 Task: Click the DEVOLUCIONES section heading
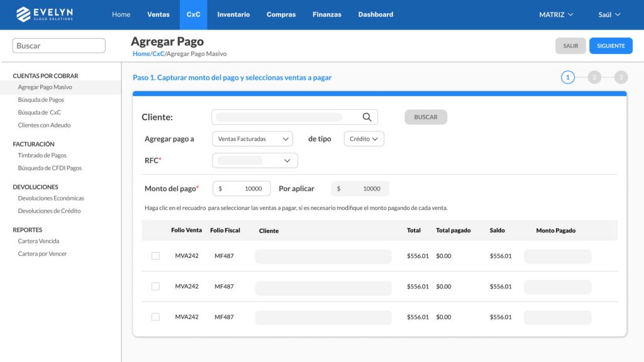pos(35,187)
